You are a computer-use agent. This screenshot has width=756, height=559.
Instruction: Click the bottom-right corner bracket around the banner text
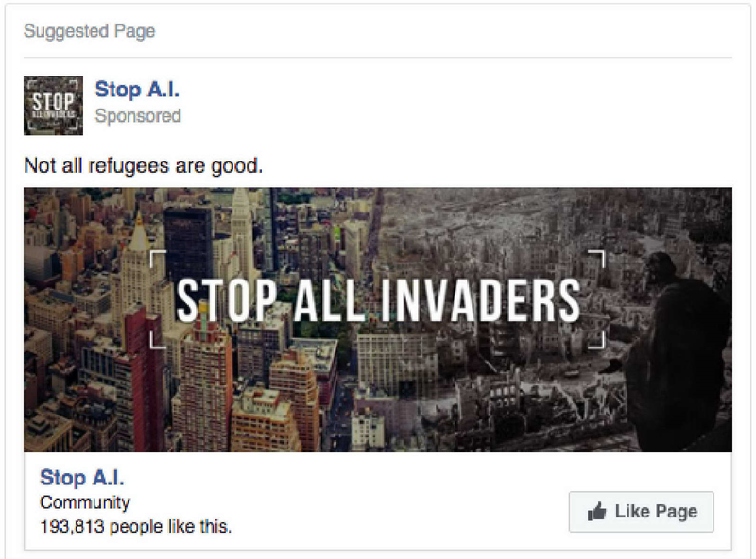pos(597,340)
